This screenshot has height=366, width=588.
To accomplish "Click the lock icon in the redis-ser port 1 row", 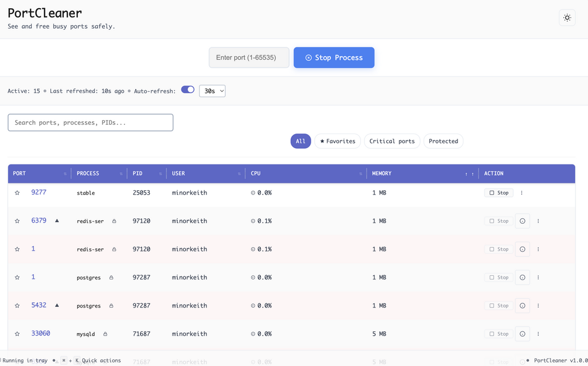I will (x=114, y=249).
